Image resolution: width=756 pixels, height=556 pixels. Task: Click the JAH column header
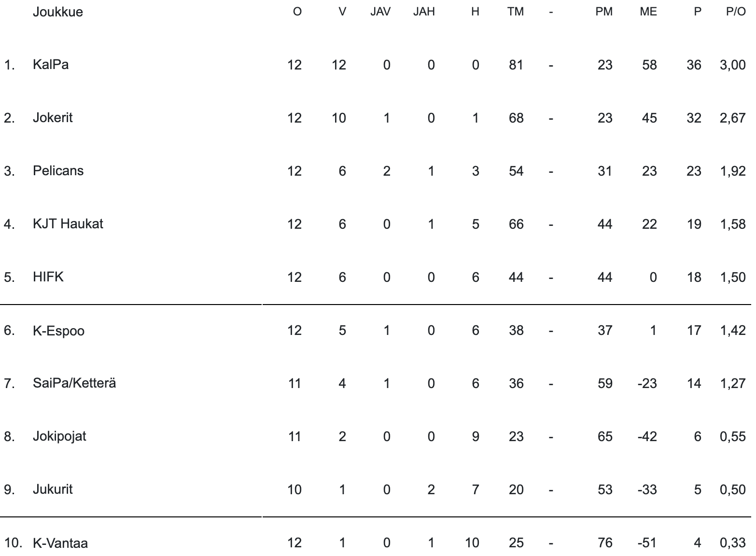[424, 12]
